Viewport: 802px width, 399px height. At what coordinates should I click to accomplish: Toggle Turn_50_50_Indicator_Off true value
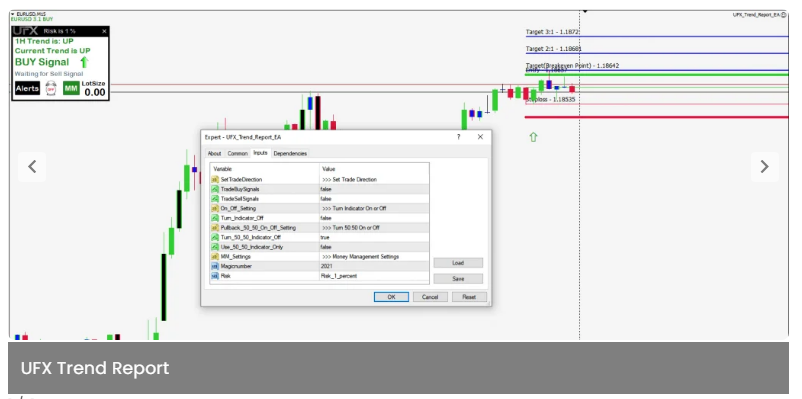(374, 237)
